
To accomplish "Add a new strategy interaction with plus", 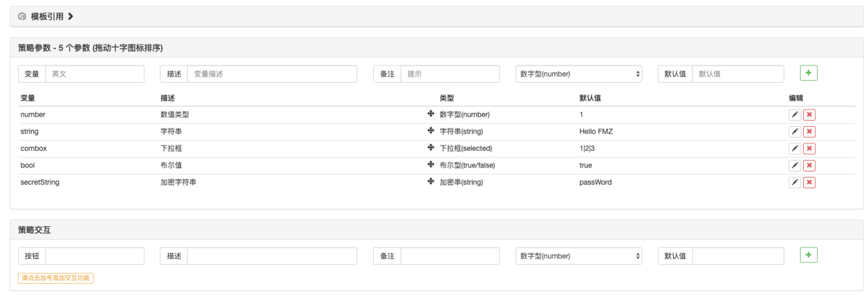I will coord(809,256).
